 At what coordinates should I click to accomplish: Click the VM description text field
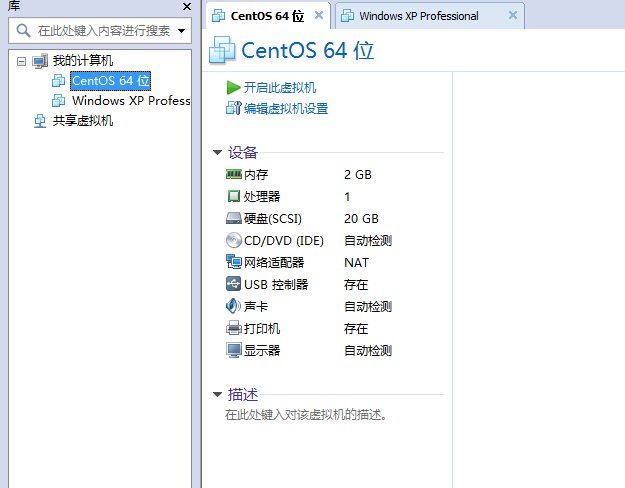(x=306, y=415)
